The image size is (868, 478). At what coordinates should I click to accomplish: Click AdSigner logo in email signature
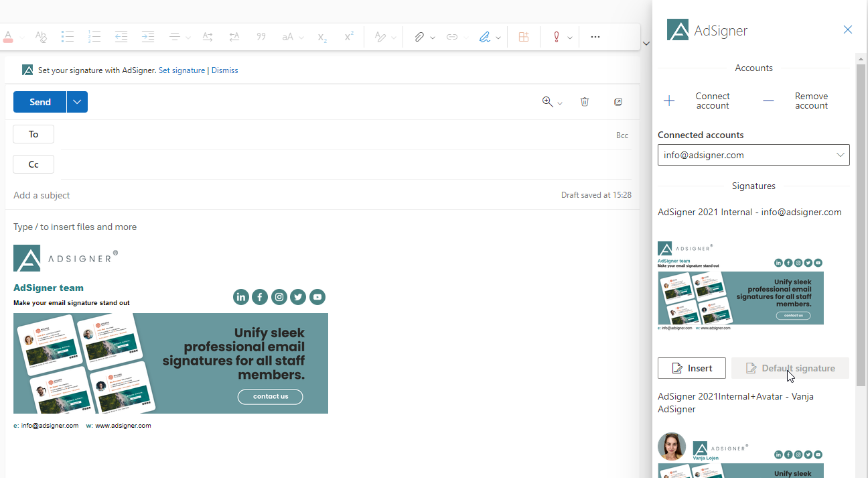[66, 258]
